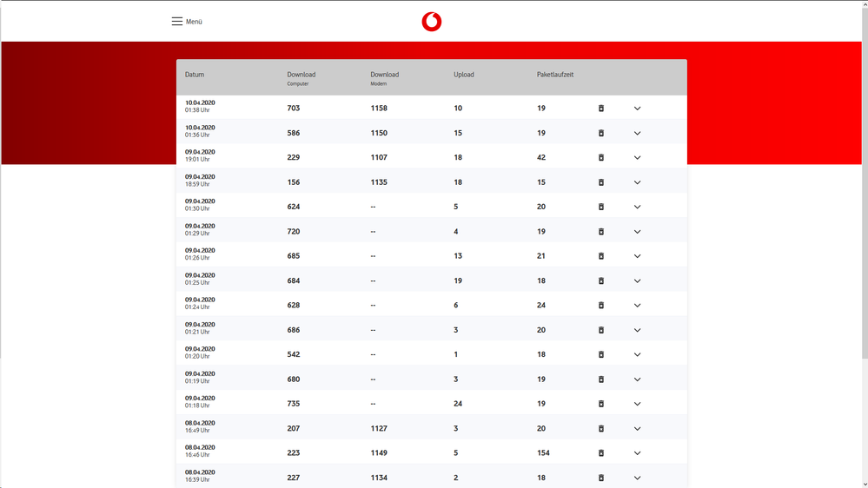The image size is (868, 488).
Task: Select the 1158 modem download value
Action: 379,109
